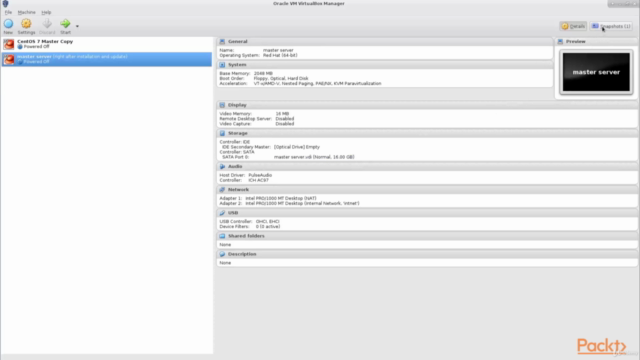Open the Start button dropdown arrow
Viewport: 640px width, 360px height.
[x=77, y=26]
